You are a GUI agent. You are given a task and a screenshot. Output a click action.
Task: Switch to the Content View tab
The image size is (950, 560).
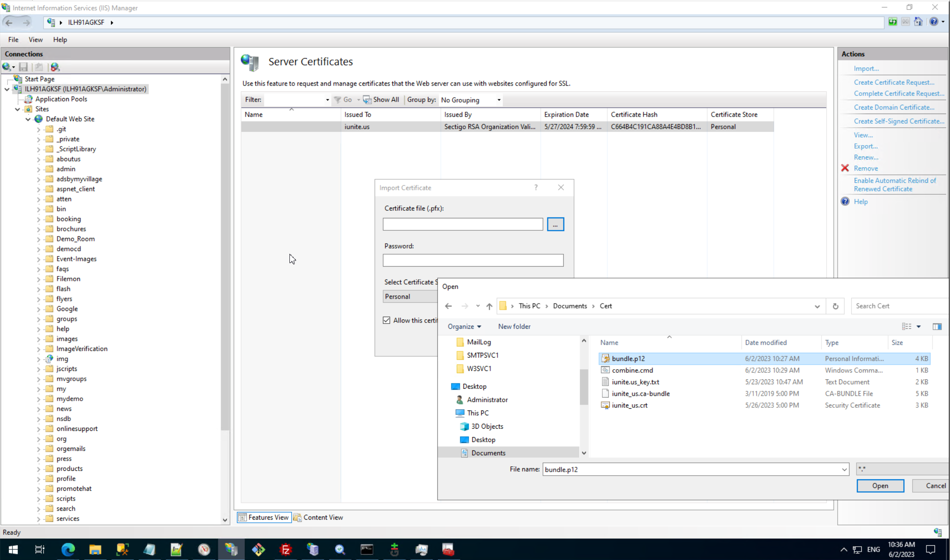318,517
